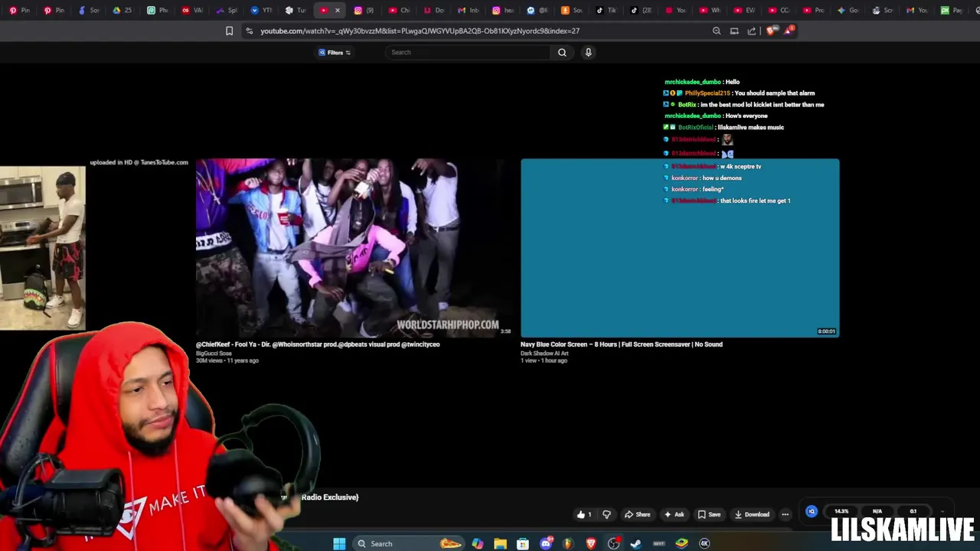Switch to the Instagram '(9)' tab
The height and width of the screenshot is (551, 980).
[x=364, y=10]
